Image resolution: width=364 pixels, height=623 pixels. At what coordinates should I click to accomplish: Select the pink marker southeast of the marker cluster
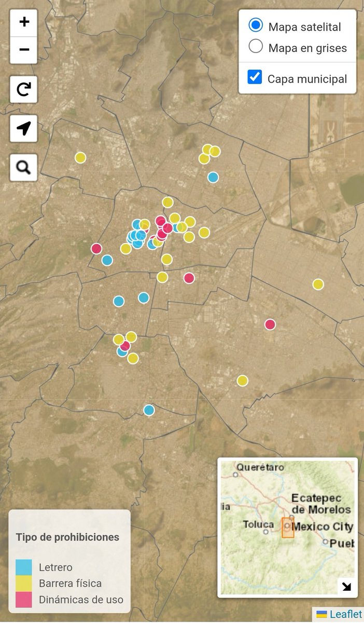point(189,278)
